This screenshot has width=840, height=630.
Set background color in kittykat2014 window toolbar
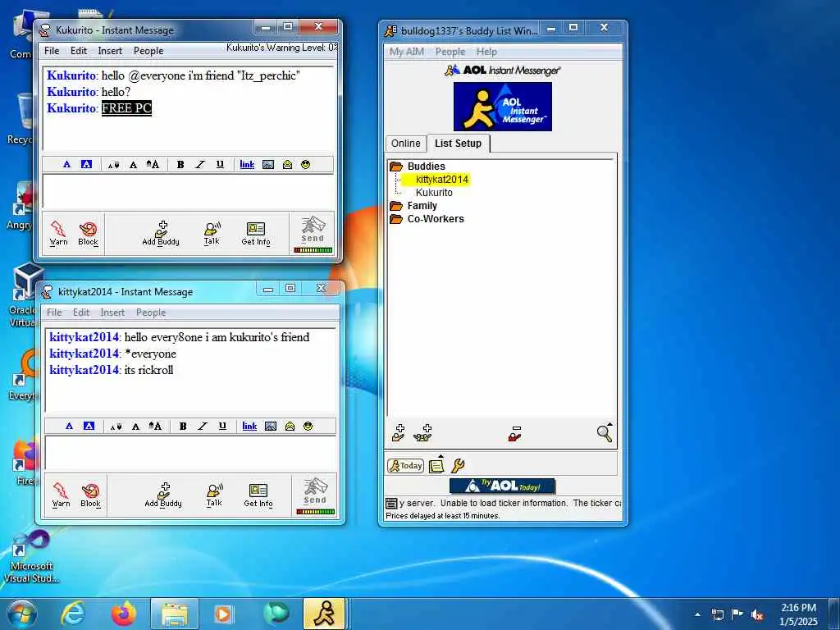coord(89,426)
